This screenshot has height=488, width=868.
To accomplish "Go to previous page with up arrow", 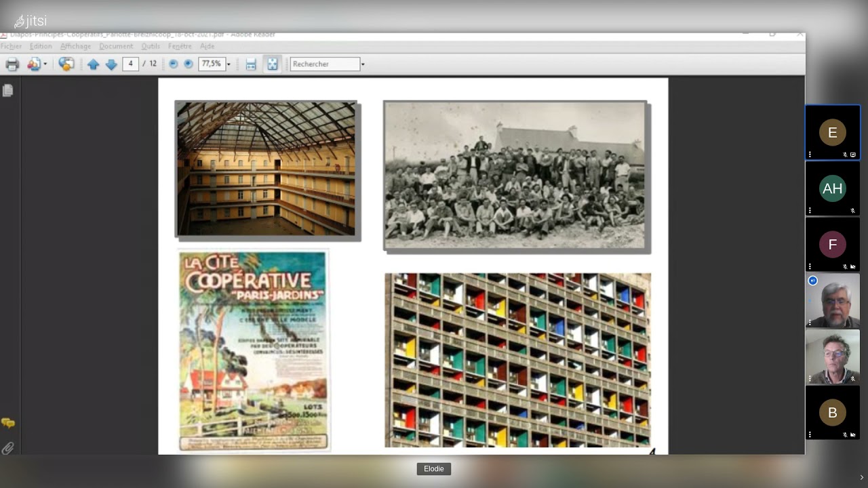I will tap(93, 64).
